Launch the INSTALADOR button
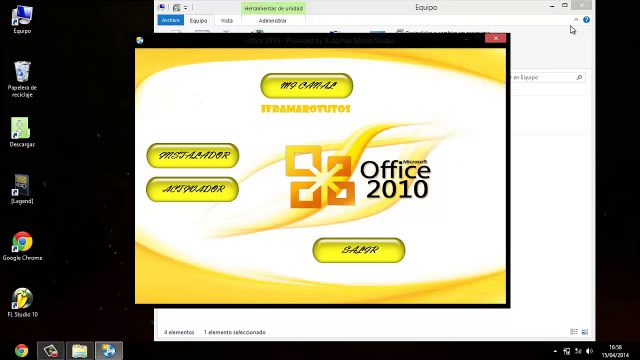This screenshot has width=640, height=360. [193, 156]
